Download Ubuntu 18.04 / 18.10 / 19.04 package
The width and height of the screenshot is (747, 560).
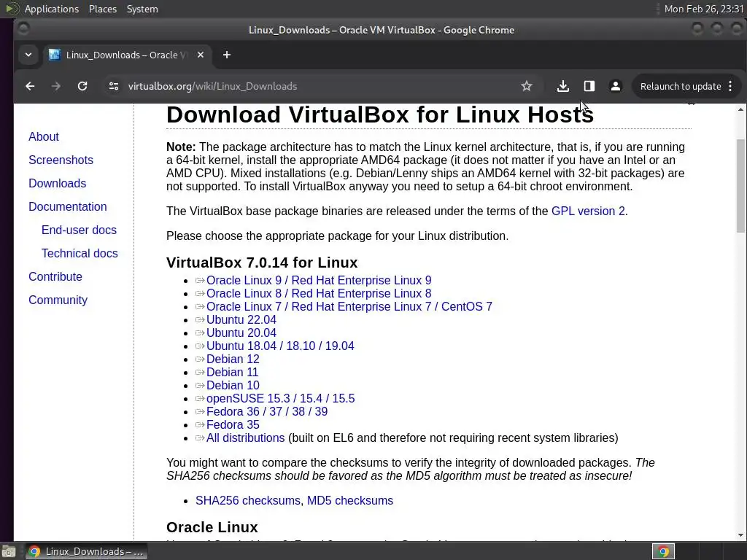[280, 346]
